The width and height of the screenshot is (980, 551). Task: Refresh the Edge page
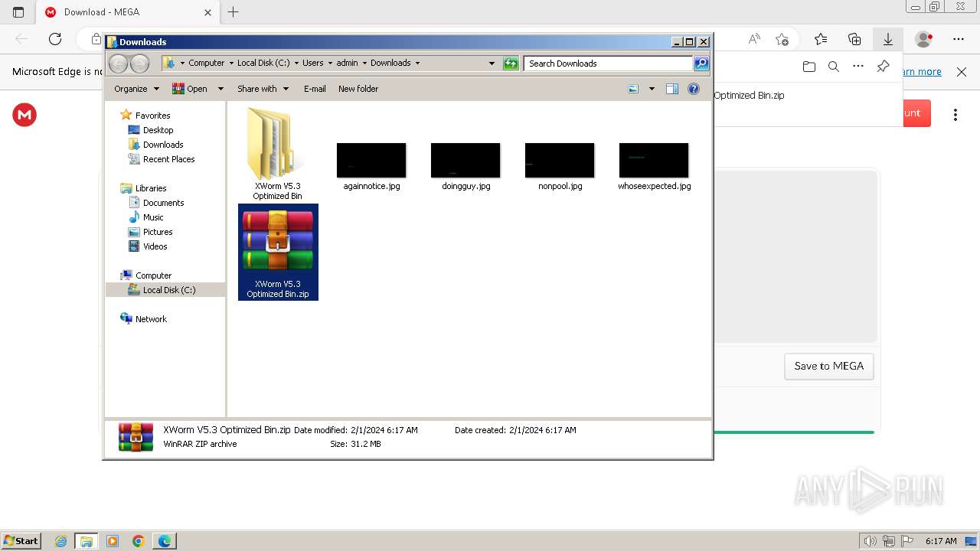(x=55, y=39)
